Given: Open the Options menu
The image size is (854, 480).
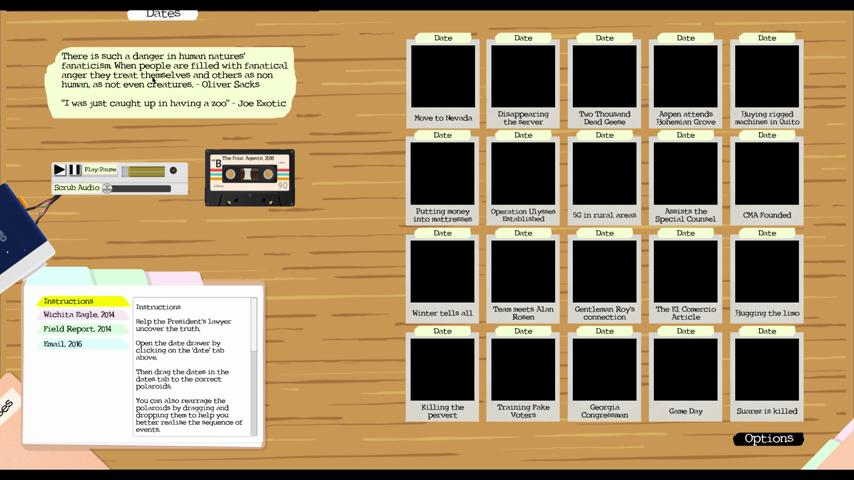Looking at the screenshot, I should click(768, 439).
